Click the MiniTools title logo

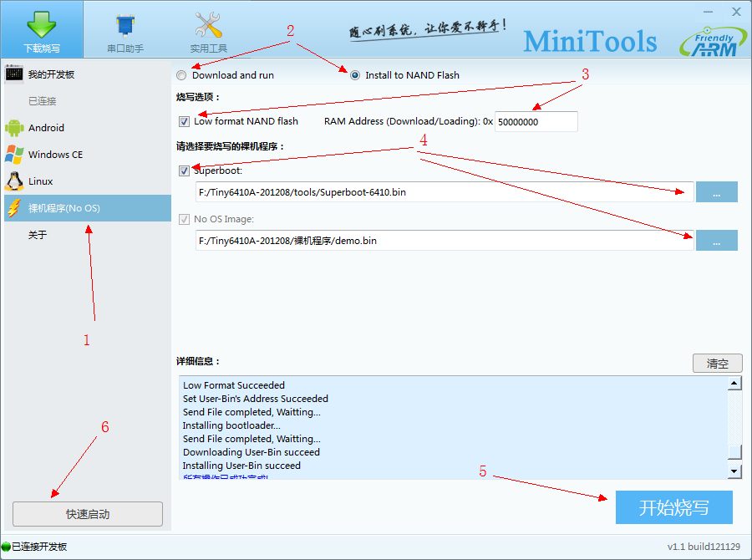pos(590,41)
